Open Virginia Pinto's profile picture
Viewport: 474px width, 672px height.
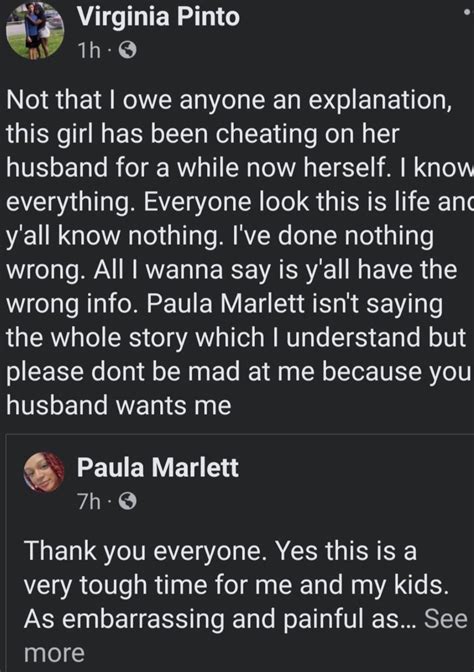tap(35, 30)
